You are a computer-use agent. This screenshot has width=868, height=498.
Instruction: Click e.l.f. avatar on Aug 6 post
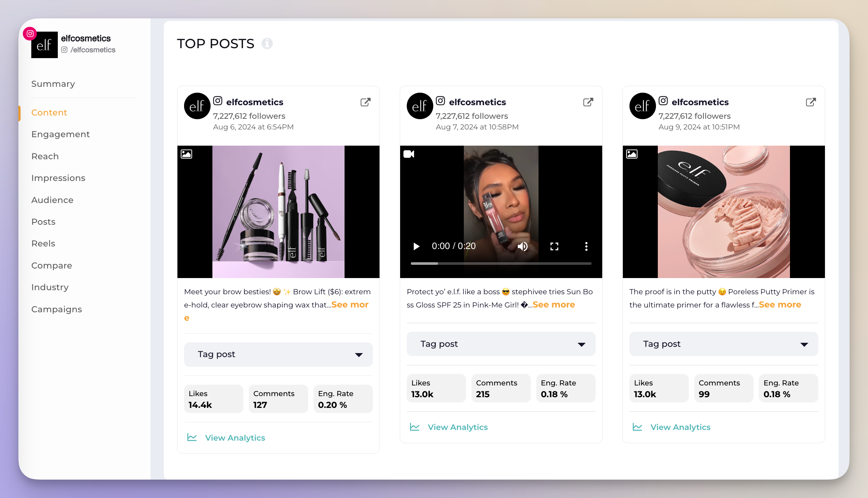tap(197, 106)
